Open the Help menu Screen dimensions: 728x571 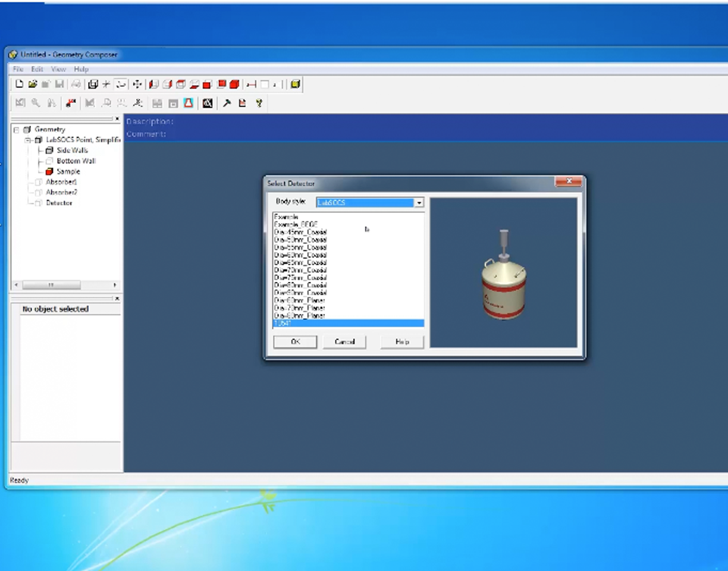(81, 69)
